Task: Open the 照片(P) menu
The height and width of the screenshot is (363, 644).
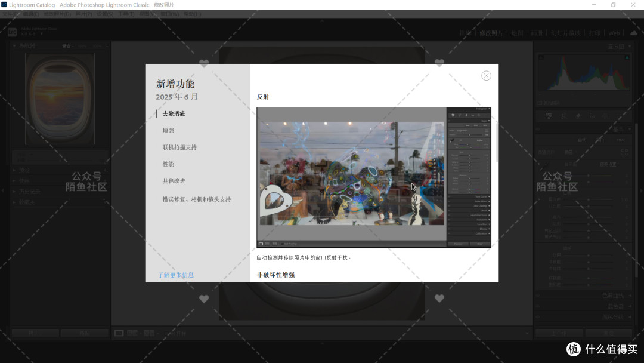Action: [x=84, y=14]
